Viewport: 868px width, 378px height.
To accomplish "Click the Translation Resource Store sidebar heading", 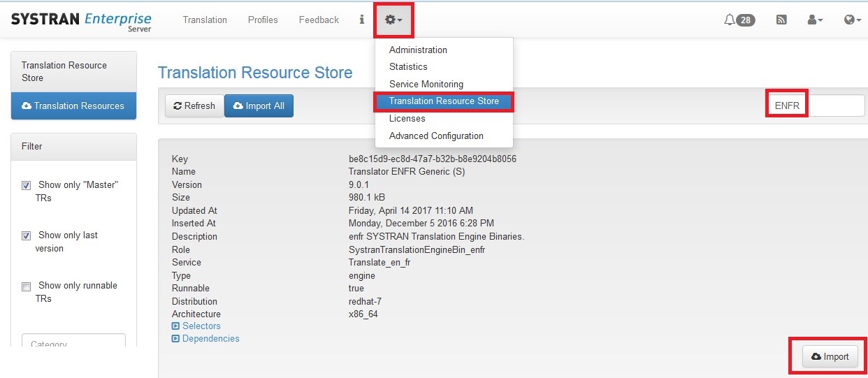I will [74, 71].
